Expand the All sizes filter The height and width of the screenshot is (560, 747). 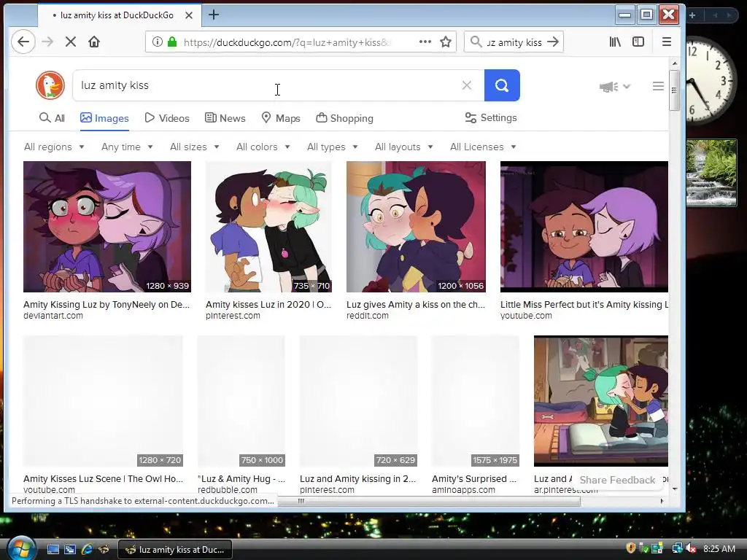(x=194, y=147)
